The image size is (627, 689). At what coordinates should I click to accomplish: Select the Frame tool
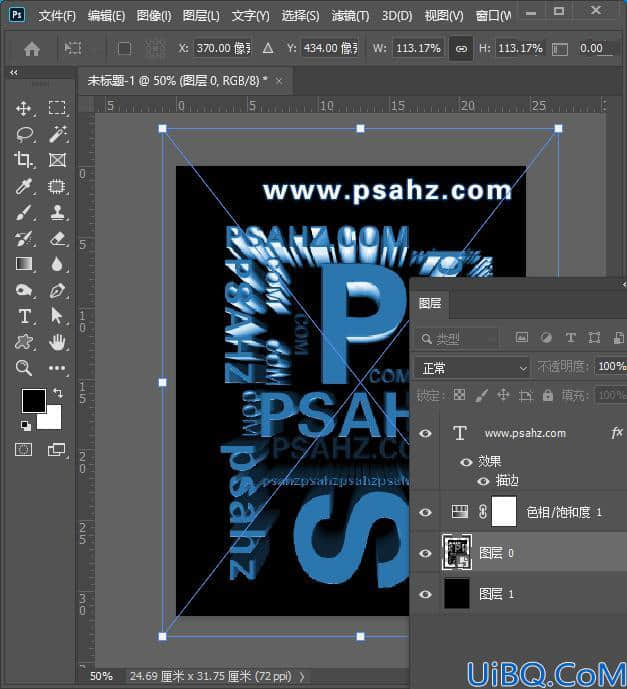[57, 160]
